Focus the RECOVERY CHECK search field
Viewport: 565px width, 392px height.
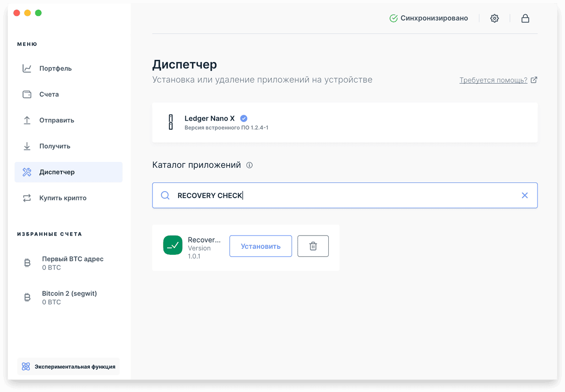[x=345, y=195]
